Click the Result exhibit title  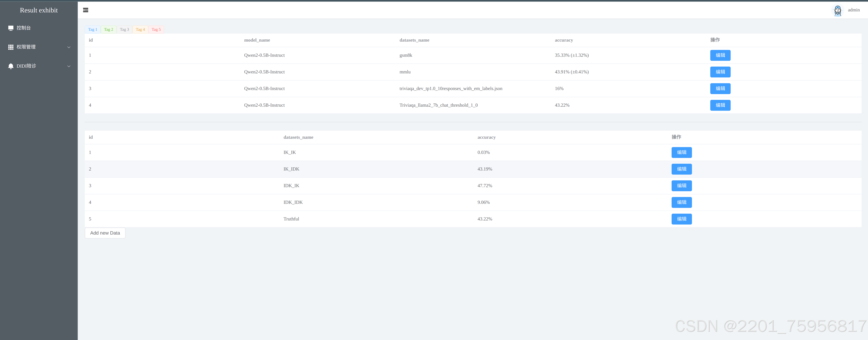click(39, 10)
